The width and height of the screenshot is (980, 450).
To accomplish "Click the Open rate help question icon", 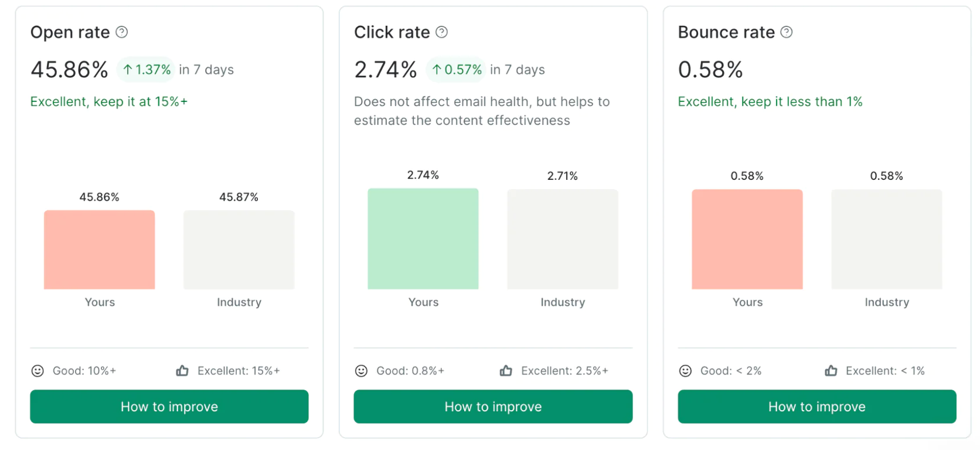I will (122, 32).
